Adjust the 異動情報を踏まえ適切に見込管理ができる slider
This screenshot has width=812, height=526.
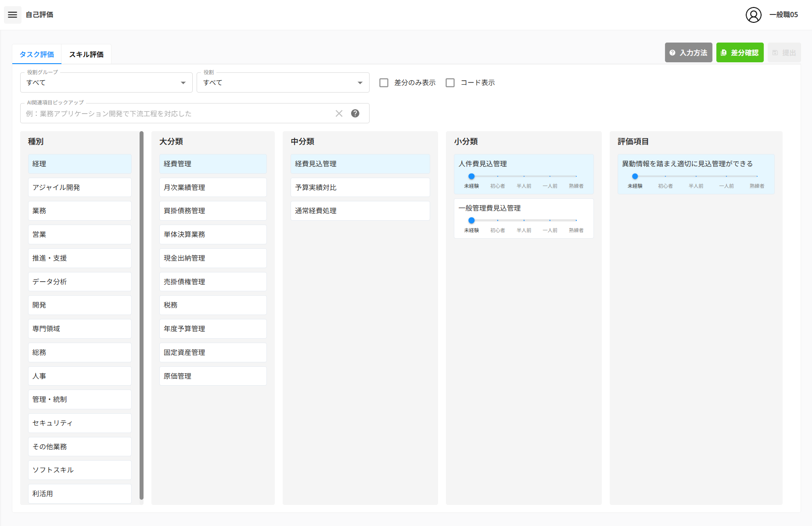coord(696,176)
